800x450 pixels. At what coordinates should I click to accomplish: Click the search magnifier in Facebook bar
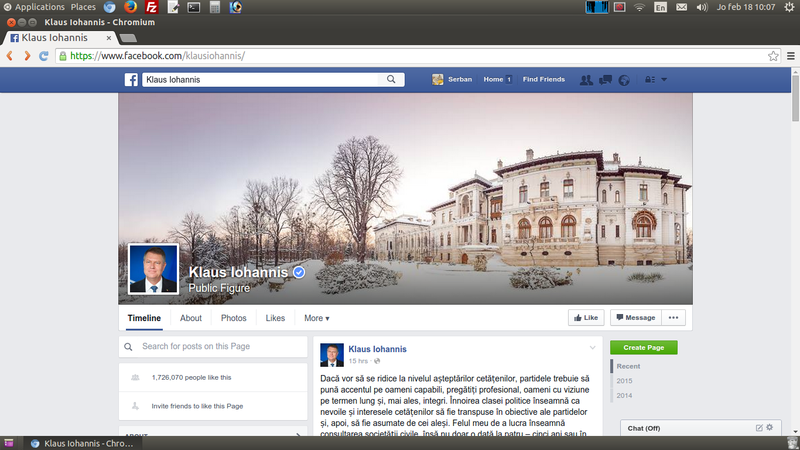click(391, 80)
